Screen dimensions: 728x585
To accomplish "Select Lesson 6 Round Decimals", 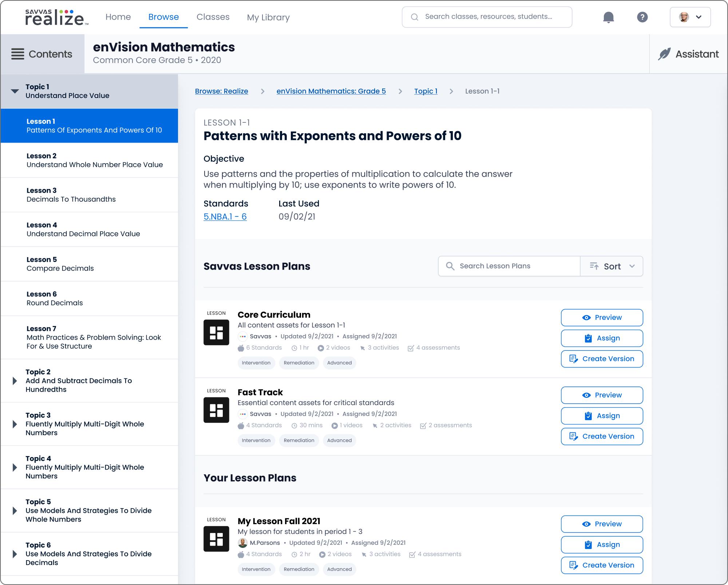I will click(x=89, y=299).
